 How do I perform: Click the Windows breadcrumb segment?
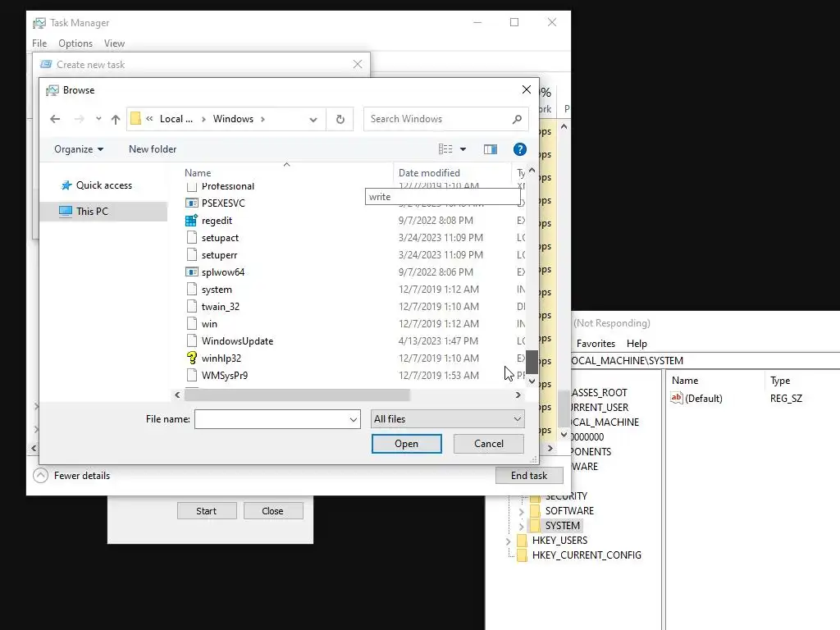click(233, 119)
